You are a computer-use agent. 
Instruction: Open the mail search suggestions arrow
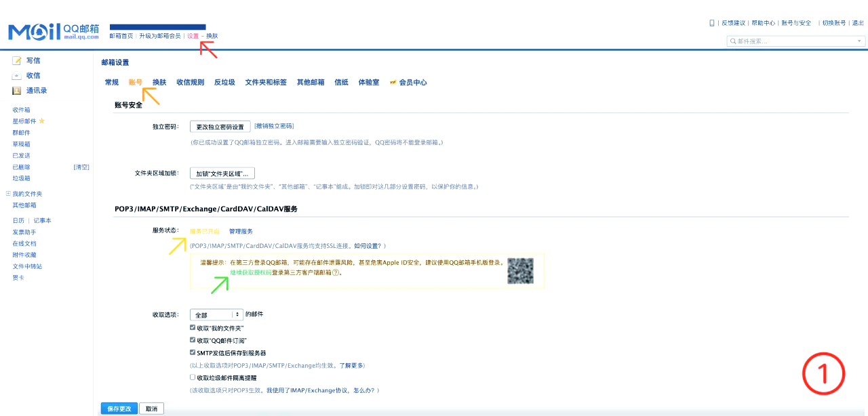pyautogui.click(x=859, y=41)
